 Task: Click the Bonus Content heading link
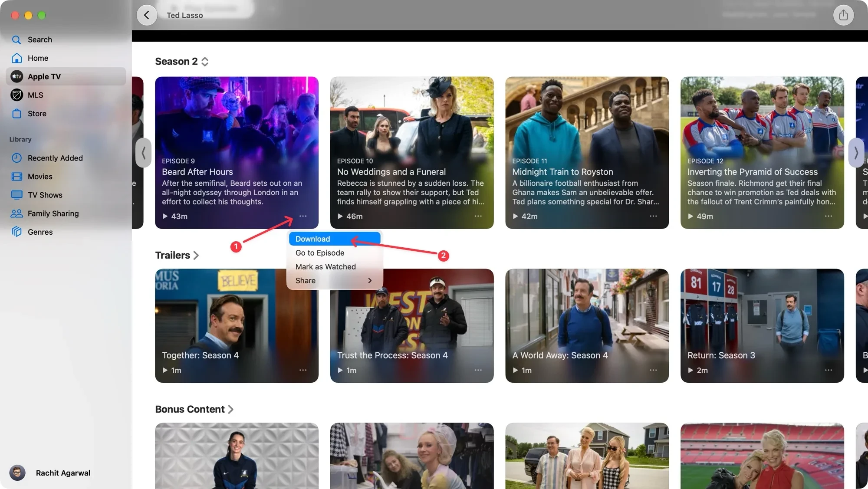tap(190, 409)
